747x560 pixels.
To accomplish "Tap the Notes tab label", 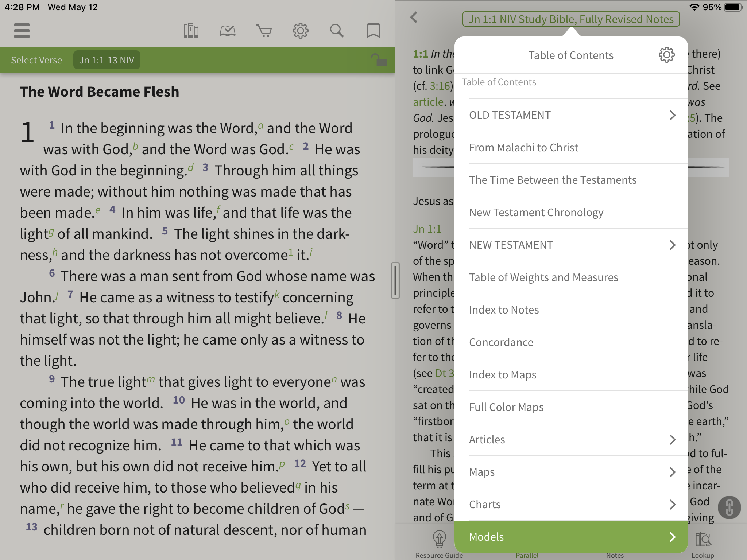I will pyautogui.click(x=615, y=555).
